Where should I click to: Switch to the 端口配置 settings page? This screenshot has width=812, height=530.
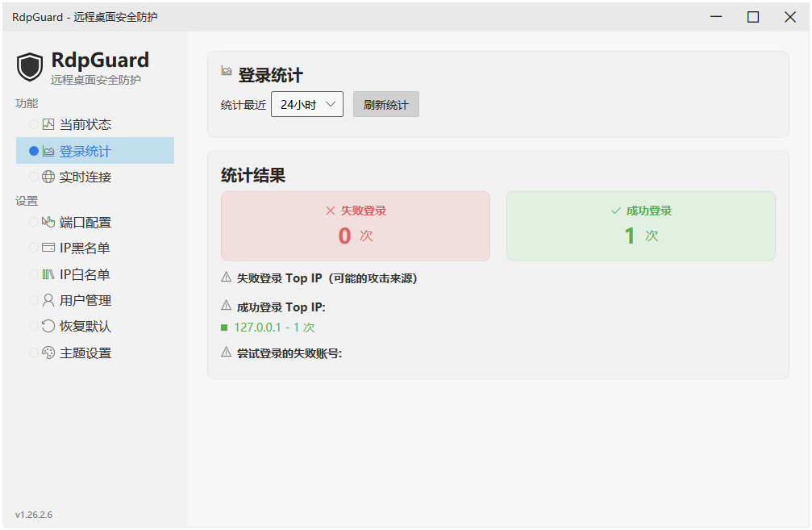pos(89,222)
